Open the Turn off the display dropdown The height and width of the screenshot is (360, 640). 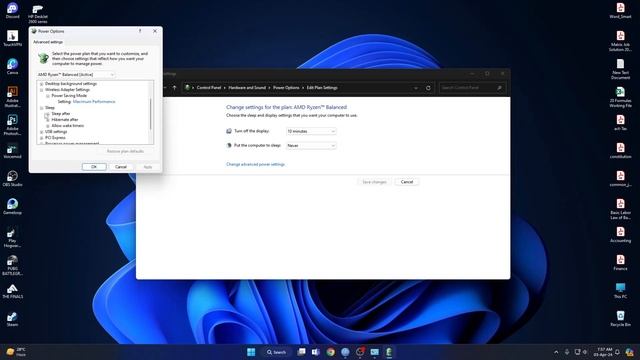311,131
